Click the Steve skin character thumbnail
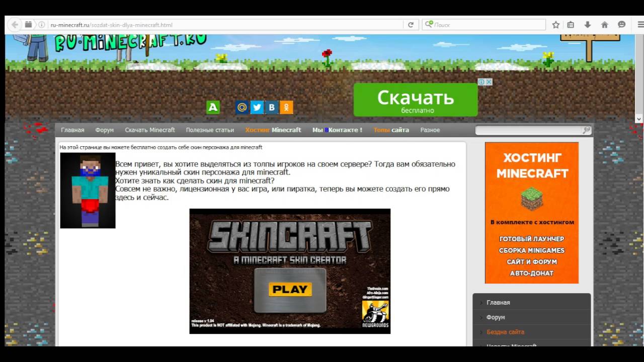Viewport: 644px width, 362px height. (x=88, y=191)
